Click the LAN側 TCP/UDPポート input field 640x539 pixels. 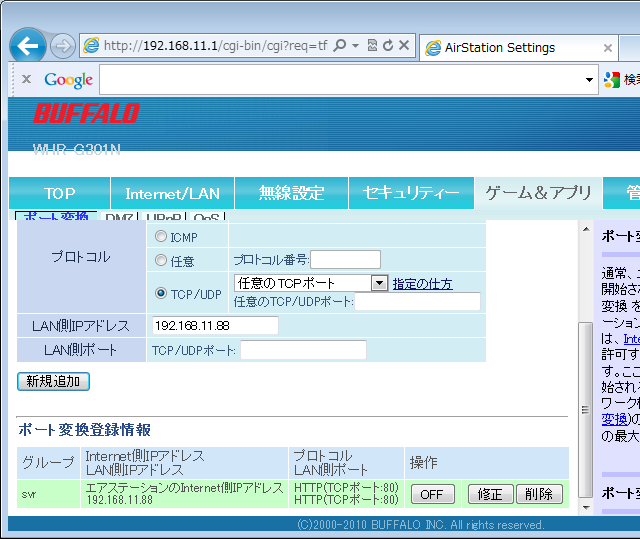303,350
